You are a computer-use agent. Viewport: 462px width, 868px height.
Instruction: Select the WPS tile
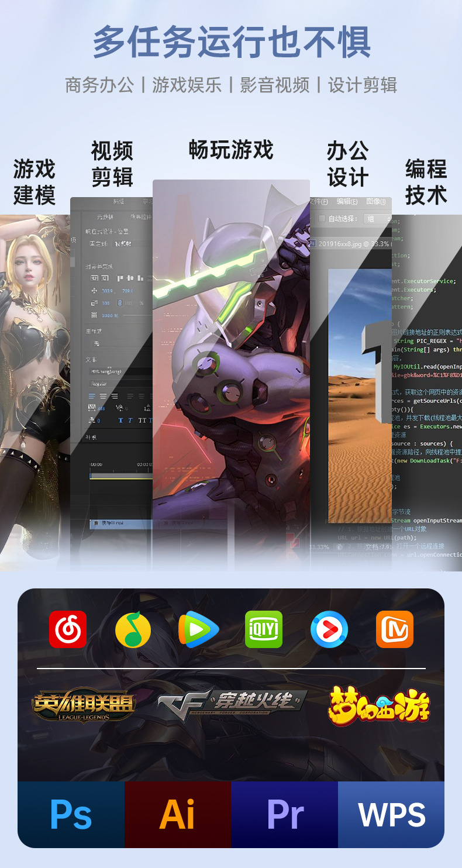391,814
